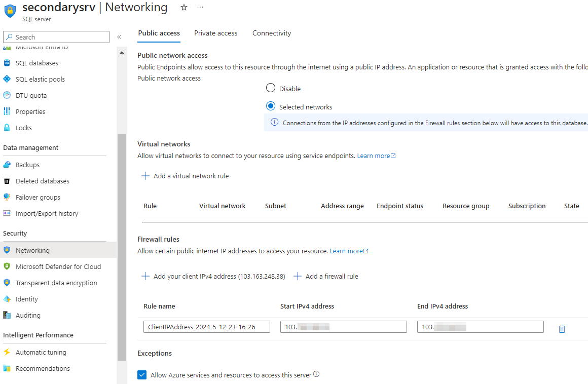Image resolution: width=588 pixels, height=384 pixels.
Task: Click the Properties bars icon
Action: point(7,111)
